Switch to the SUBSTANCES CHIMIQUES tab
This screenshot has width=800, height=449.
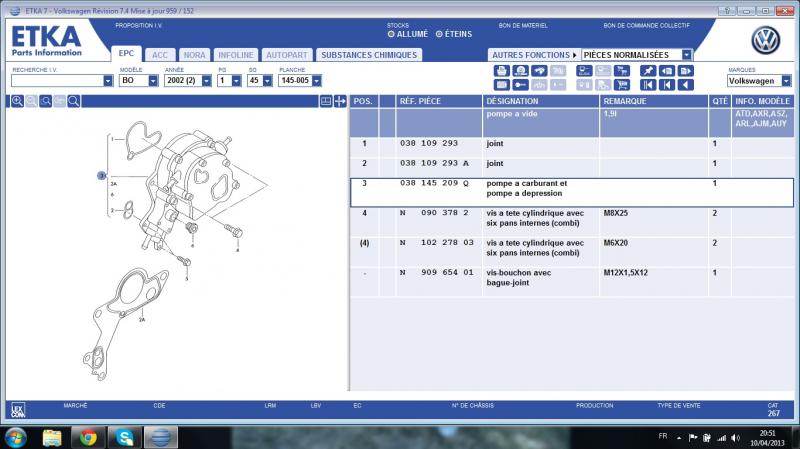[x=369, y=55]
